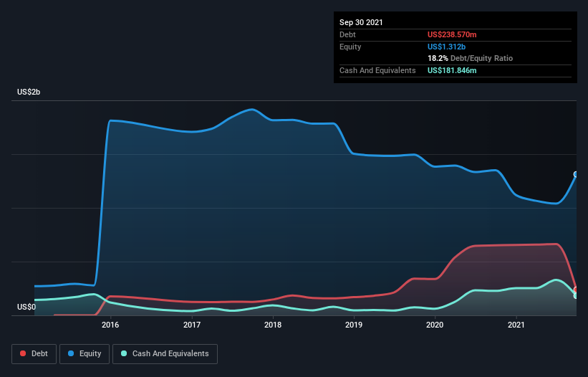Toggle the Cash And Equivalents legend button
The height and width of the screenshot is (377, 588).
pyautogui.click(x=165, y=354)
